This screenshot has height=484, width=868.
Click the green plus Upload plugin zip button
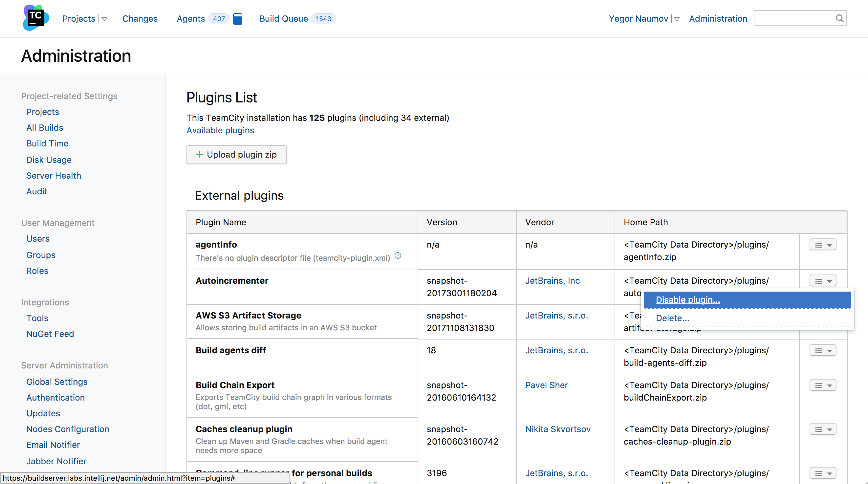(x=237, y=155)
